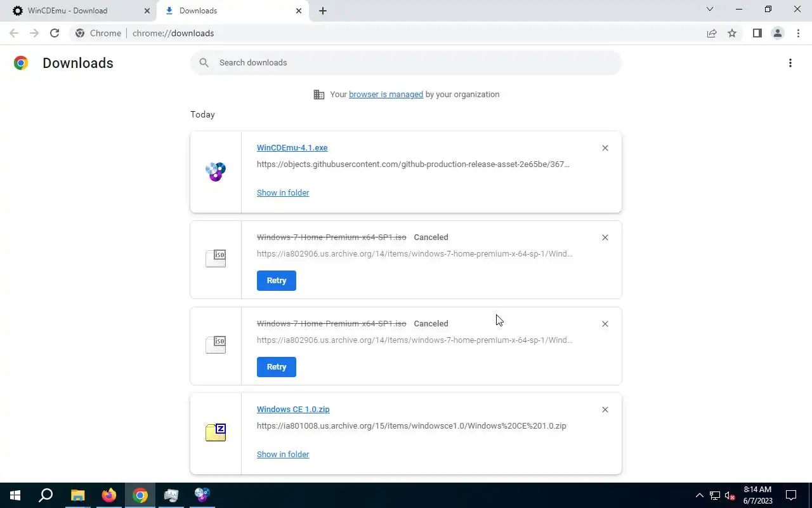Click the windowsce1.0 archive.org URL

click(x=412, y=426)
